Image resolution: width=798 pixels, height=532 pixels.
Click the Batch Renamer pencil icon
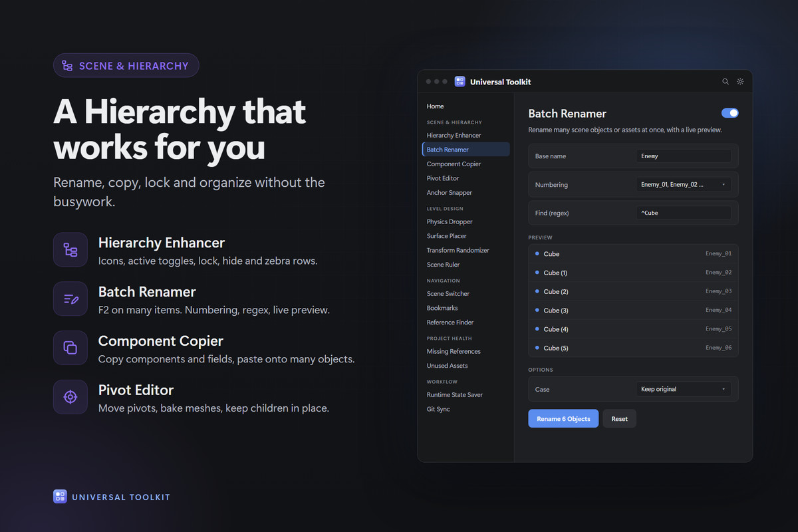70,299
